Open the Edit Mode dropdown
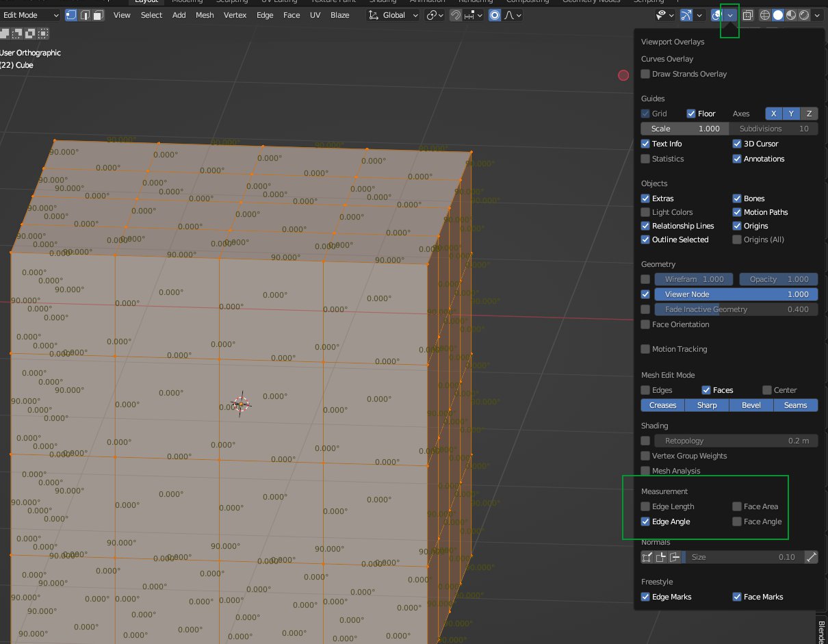 click(31, 15)
